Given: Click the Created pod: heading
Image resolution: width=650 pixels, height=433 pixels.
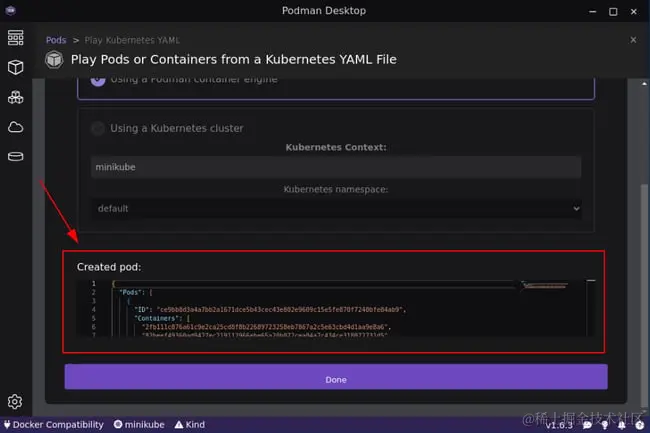Looking at the screenshot, I should 109,267.
